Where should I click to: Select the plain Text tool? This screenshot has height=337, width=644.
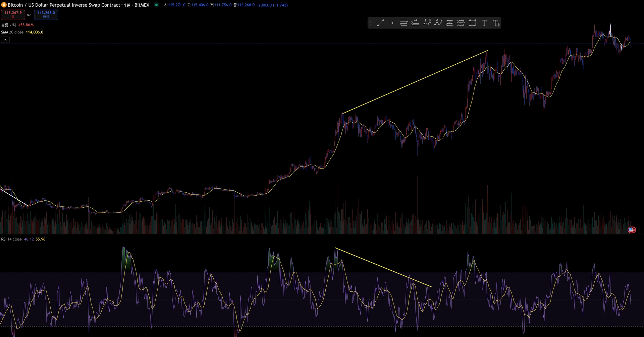point(484,23)
